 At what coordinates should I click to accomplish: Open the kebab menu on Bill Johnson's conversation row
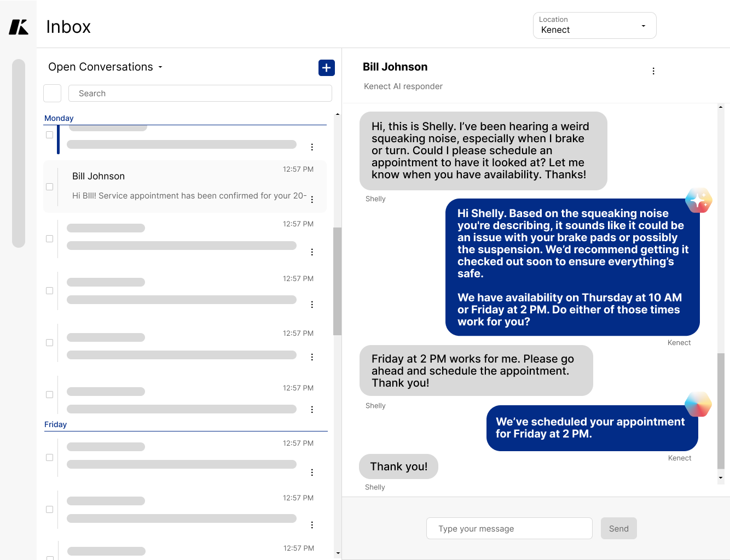(x=312, y=200)
